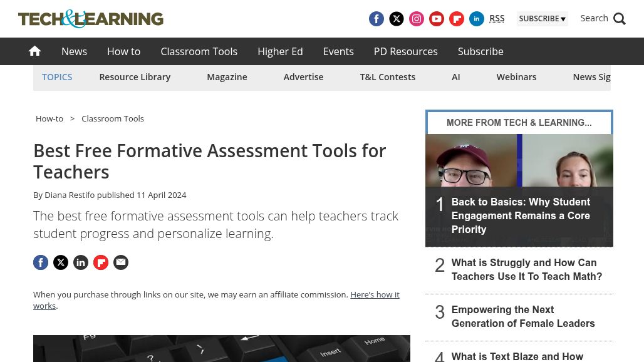Share article on LinkedIn below the summary
This screenshot has height=362, width=644.
(x=81, y=262)
